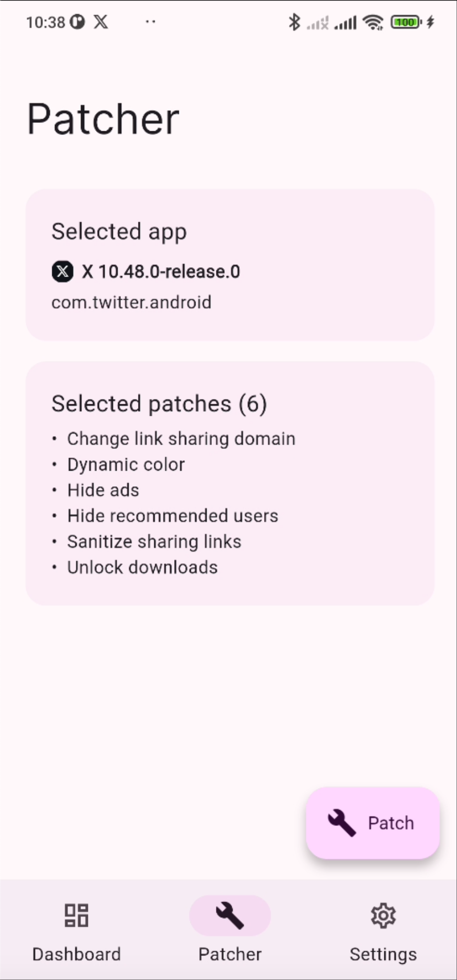Click the battery indicator icon

(406, 22)
